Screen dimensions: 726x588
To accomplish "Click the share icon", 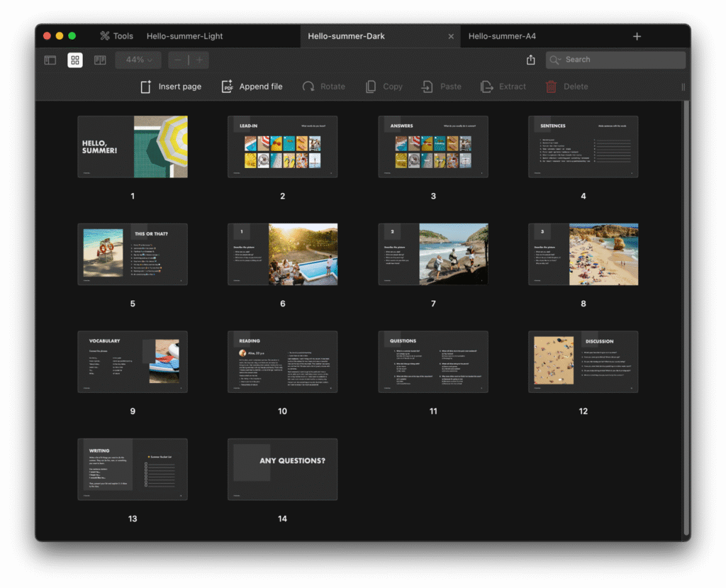I will click(x=531, y=60).
